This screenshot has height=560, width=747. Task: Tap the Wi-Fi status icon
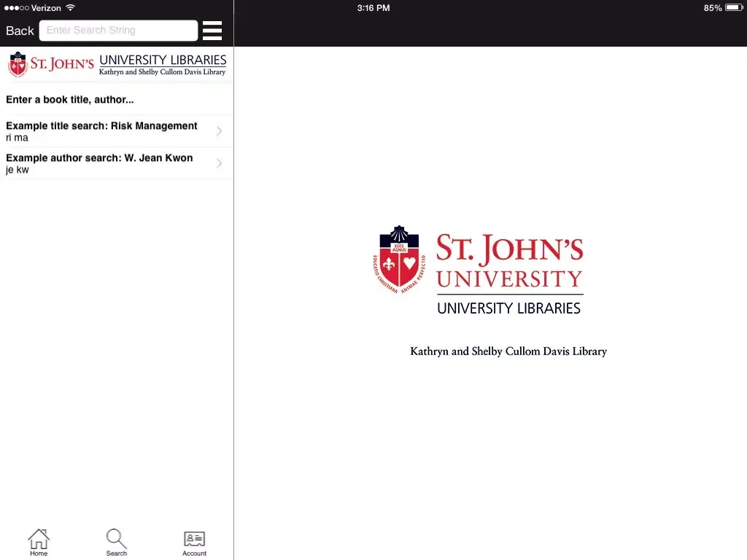(x=71, y=7)
